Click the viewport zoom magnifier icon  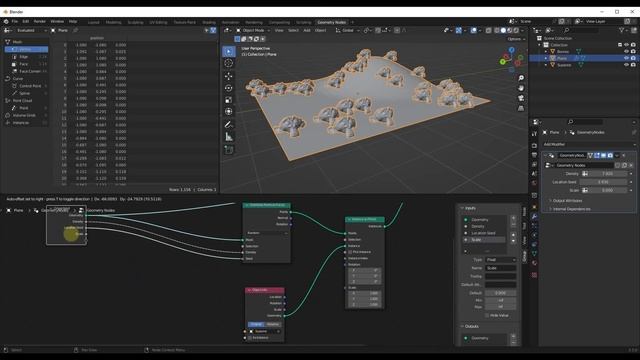(521, 78)
